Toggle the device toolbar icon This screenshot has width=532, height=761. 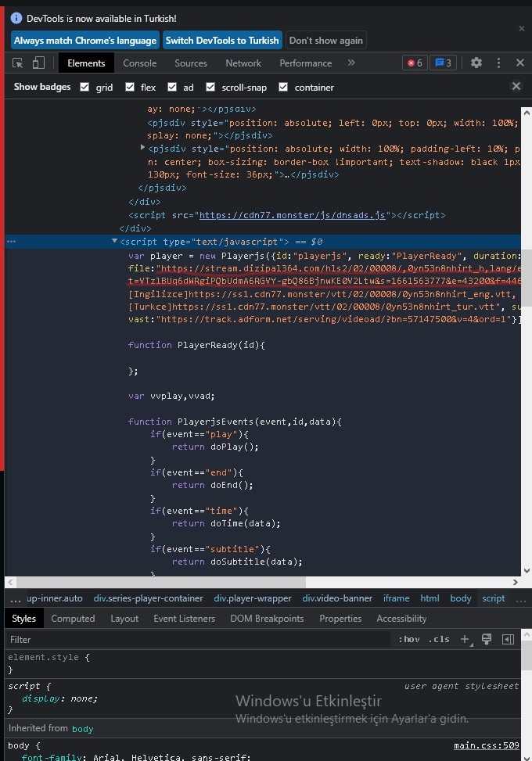point(38,63)
